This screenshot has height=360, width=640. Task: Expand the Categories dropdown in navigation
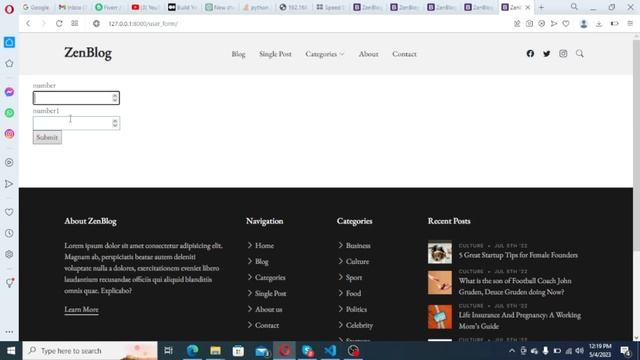[324, 54]
